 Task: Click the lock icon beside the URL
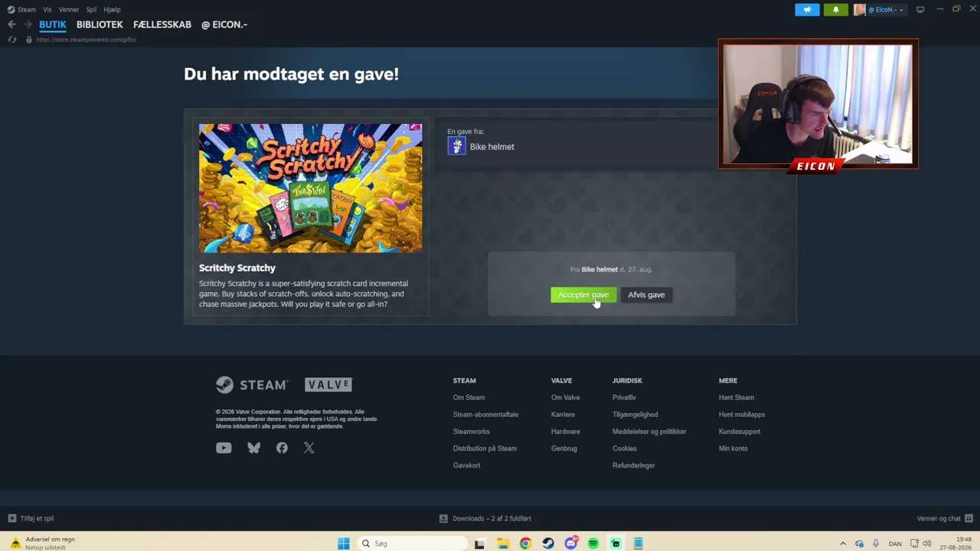[29, 40]
